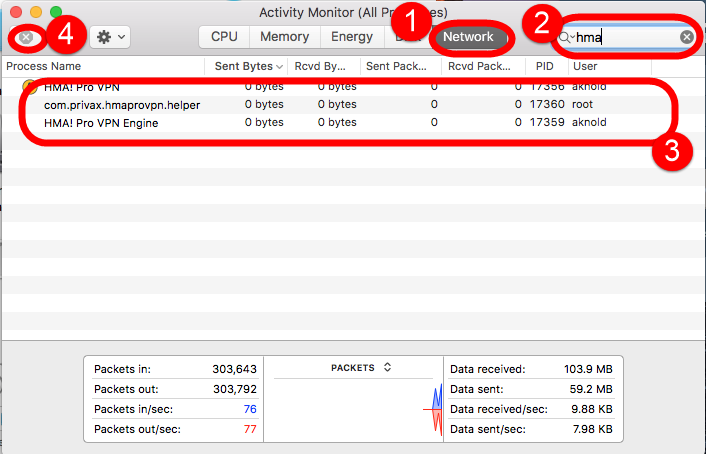Viewport: 706px width, 454px height.
Task: Sort by Rcvd Bytes column header
Action: click(x=322, y=66)
